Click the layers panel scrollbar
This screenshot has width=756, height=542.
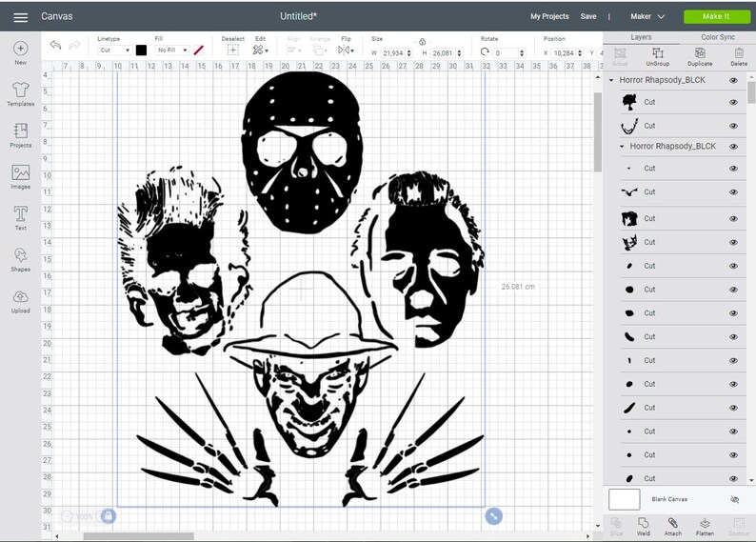751,92
